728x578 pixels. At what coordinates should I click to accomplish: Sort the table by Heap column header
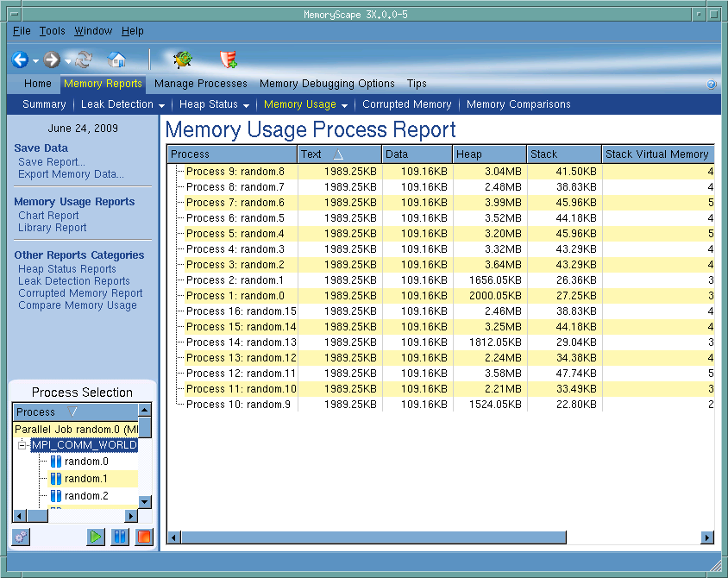click(x=489, y=154)
